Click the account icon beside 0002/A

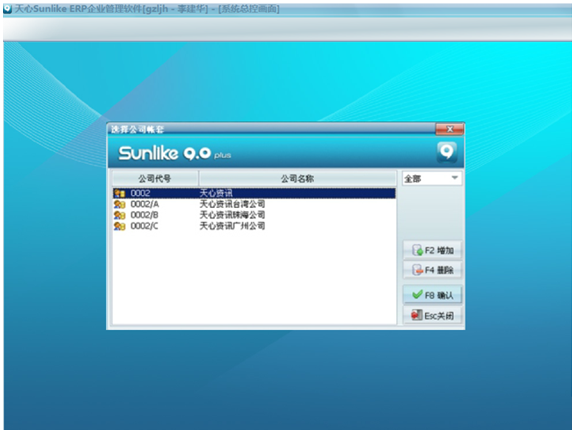119,204
